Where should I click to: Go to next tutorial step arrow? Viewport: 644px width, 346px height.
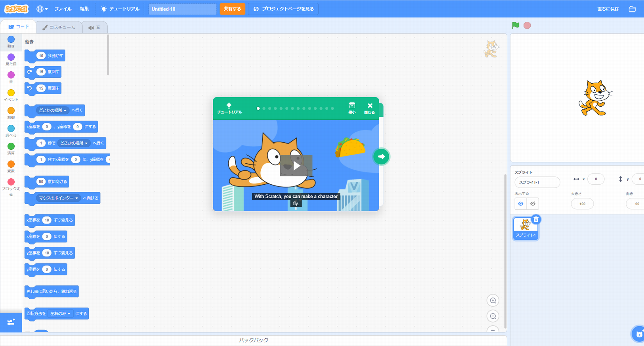click(x=381, y=157)
